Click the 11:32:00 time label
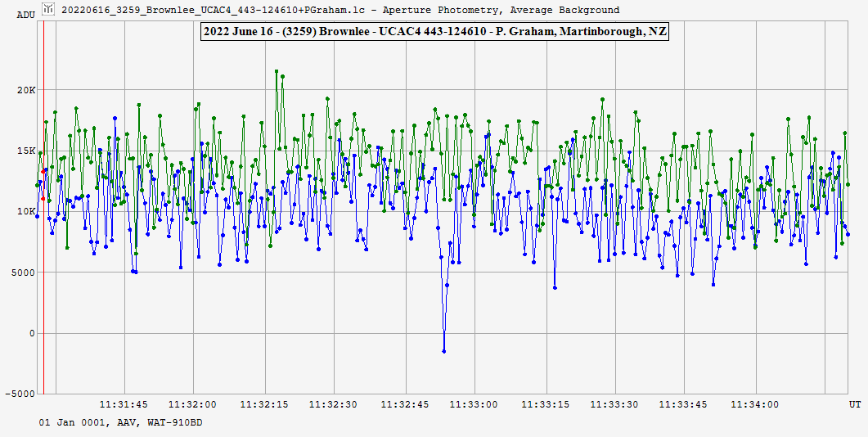Screen dimensions: 868x437 (193, 405)
